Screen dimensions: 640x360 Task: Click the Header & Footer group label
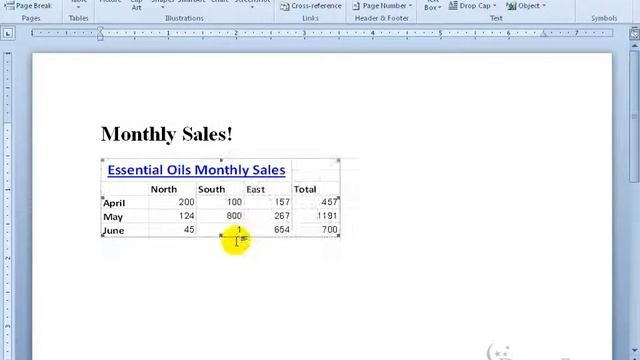click(x=382, y=18)
